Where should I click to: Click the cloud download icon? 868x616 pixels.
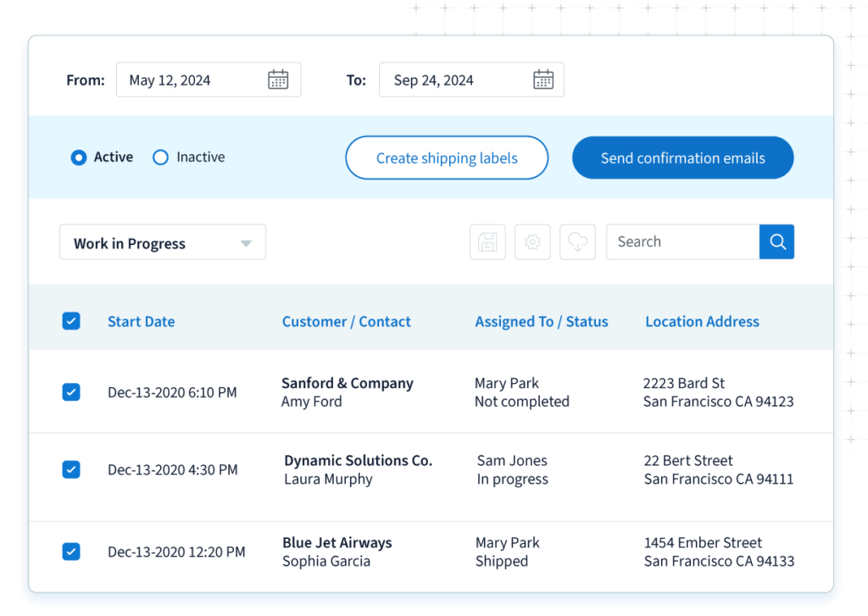tap(577, 242)
